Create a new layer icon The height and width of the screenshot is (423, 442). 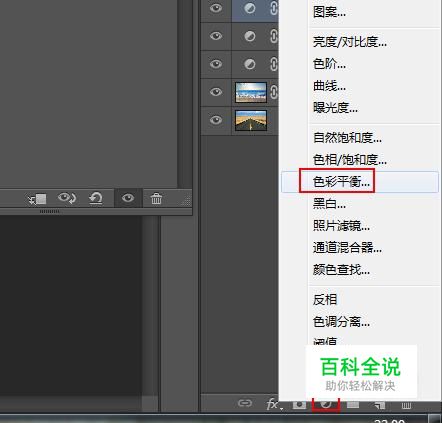(380, 405)
